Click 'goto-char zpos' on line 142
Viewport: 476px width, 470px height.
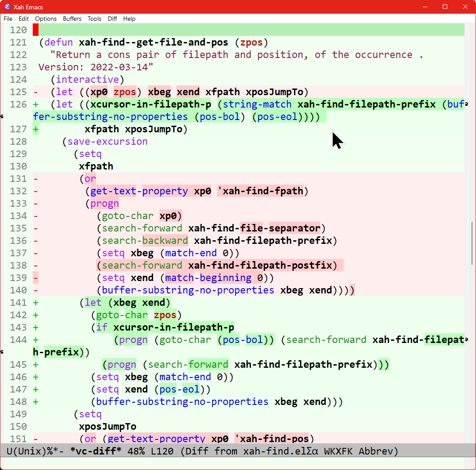(x=136, y=315)
